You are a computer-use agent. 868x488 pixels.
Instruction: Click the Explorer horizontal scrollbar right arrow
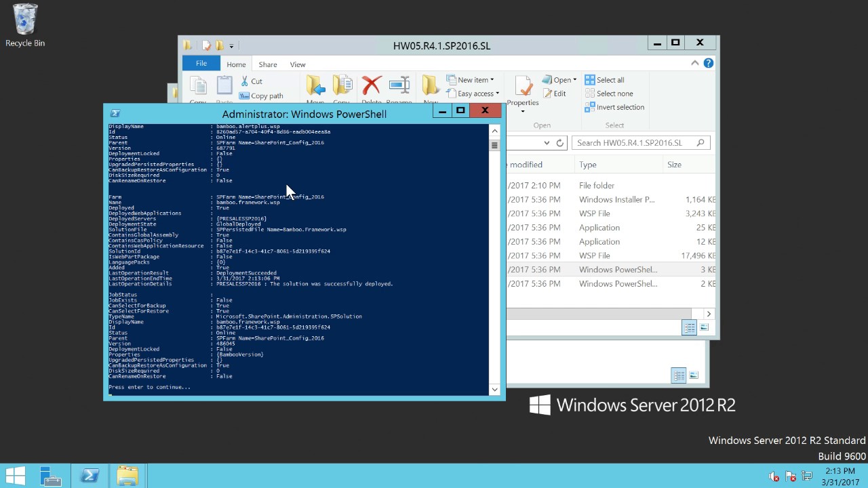pyautogui.click(x=709, y=314)
